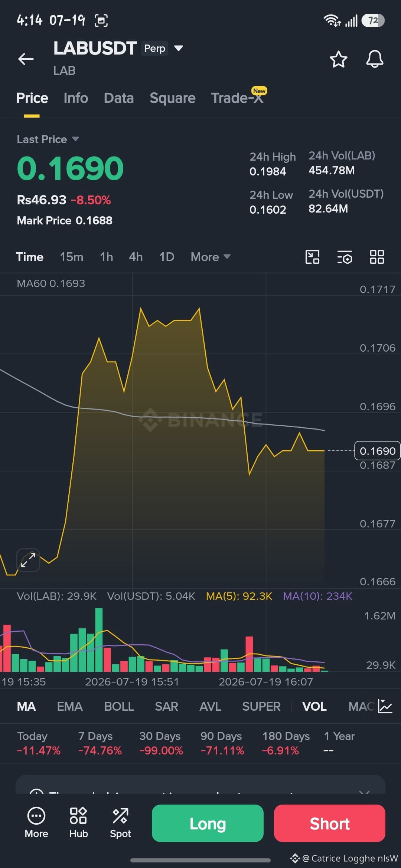The width and height of the screenshot is (401, 868).
Task: Tap the Mark Price 0.1688 text
Action: (x=65, y=220)
